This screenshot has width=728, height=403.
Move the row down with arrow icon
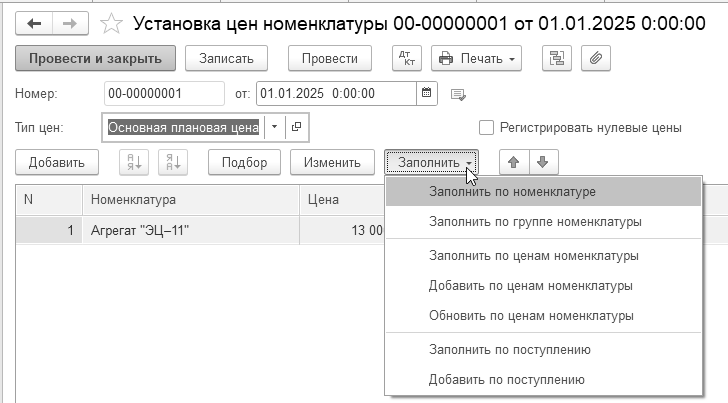click(x=543, y=162)
